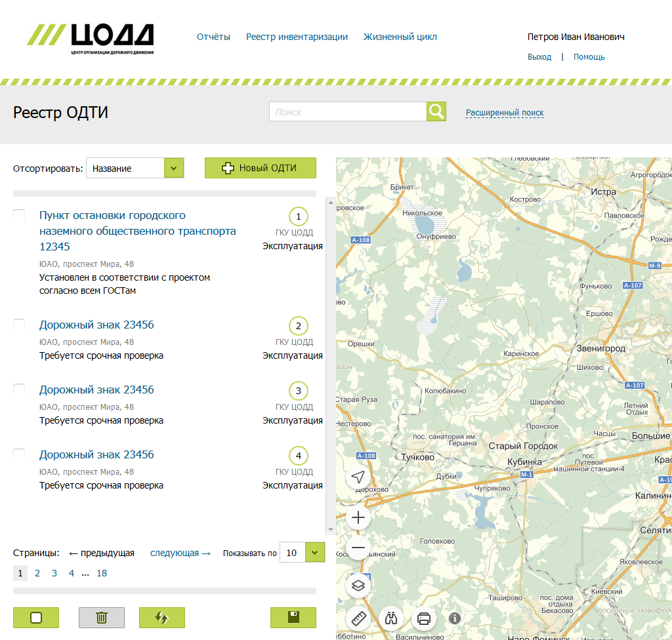Click the binoculars icon on map
Screen dimensions: 672x640
(x=391, y=618)
